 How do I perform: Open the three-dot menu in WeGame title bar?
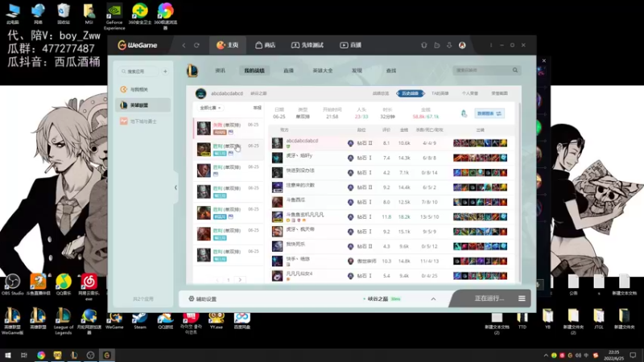491,45
